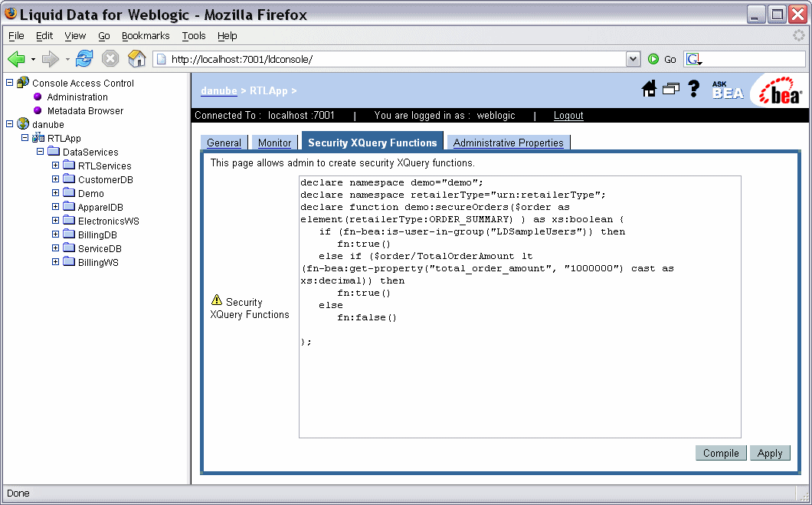The width and height of the screenshot is (812, 505).
Task: Open the Tools menu
Action: point(194,35)
